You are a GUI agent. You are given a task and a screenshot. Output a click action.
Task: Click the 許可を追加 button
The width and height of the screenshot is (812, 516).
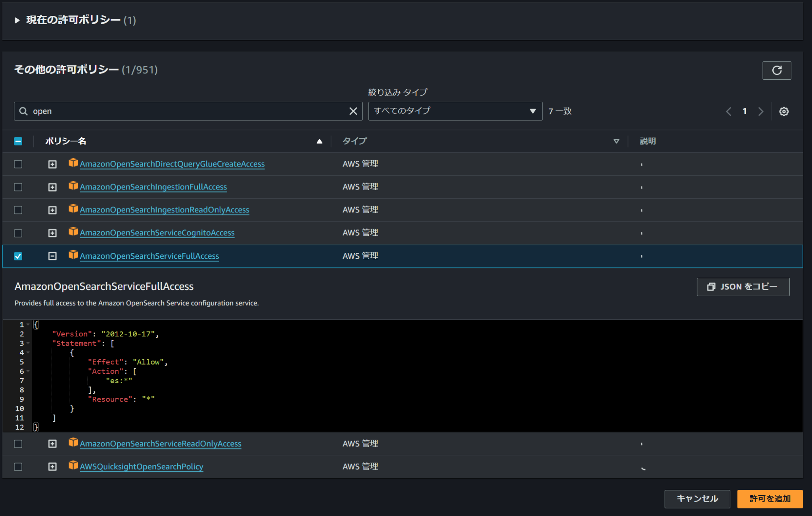click(770, 499)
